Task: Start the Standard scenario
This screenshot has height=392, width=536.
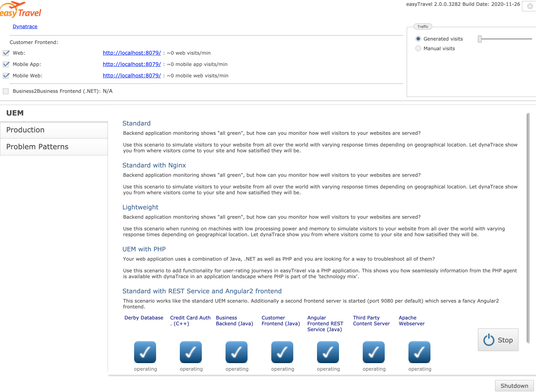Action: tap(136, 123)
